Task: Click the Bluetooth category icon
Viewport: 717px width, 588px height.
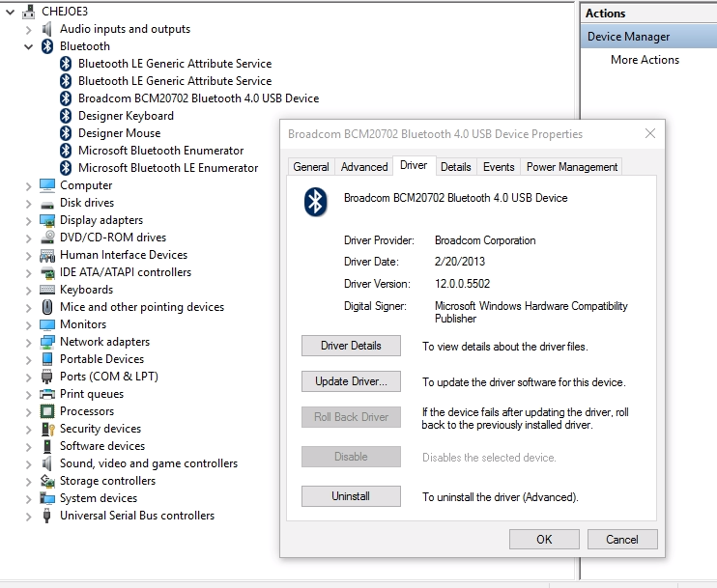Action: tap(47, 46)
